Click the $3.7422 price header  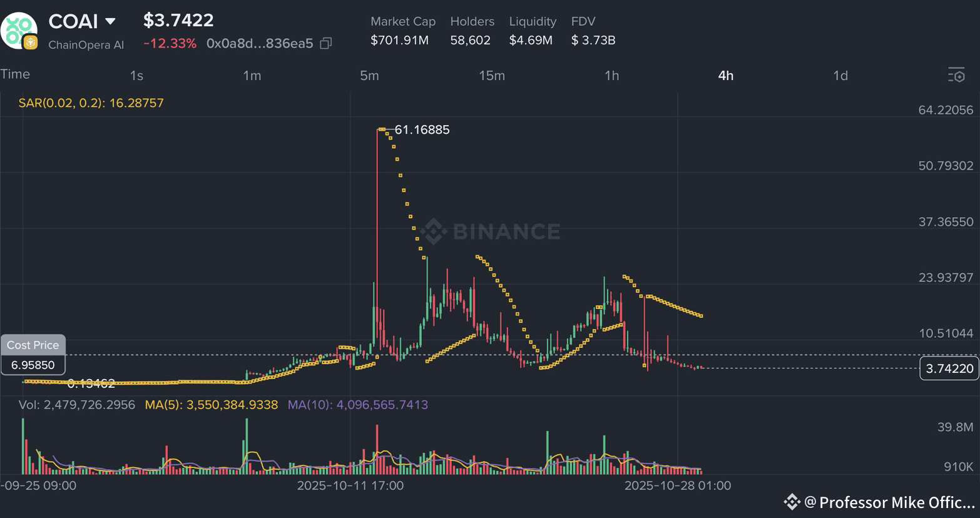178,20
